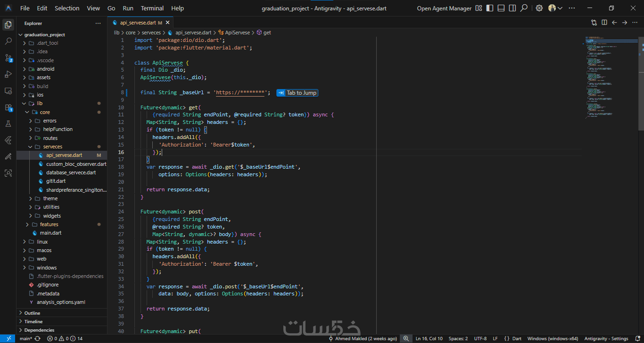The width and height of the screenshot is (644, 343).
Task: Open the Explorer views ellipsis menu
Action: tap(98, 23)
